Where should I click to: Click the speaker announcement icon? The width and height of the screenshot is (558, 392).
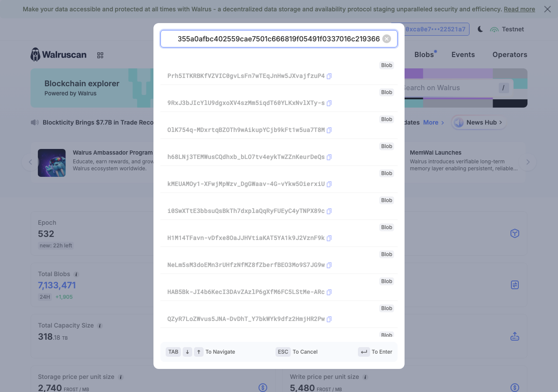tap(35, 122)
